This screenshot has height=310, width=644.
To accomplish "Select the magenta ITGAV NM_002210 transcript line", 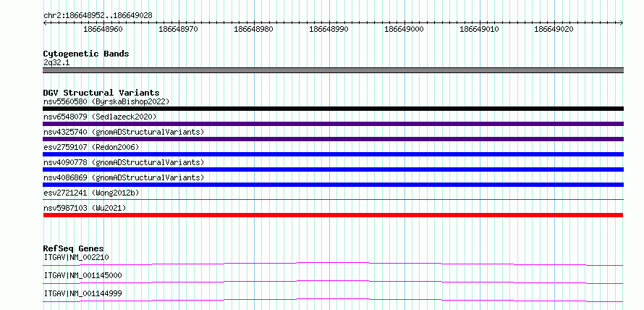I will [x=333, y=264].
